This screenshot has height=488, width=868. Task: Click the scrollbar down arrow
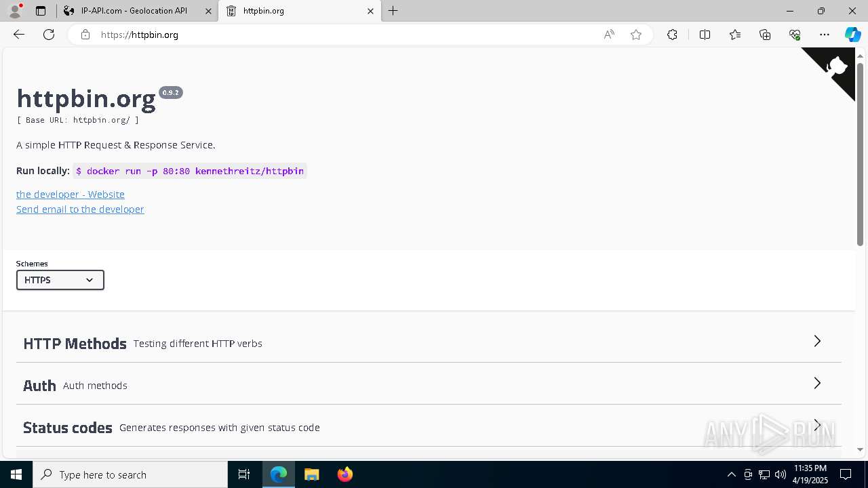860,449
